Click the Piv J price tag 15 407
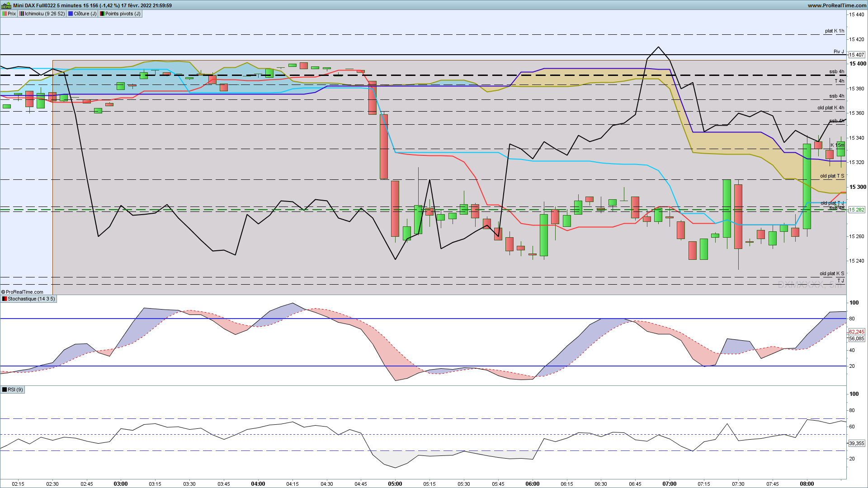The image size is (868, 488). click(856, 55)
